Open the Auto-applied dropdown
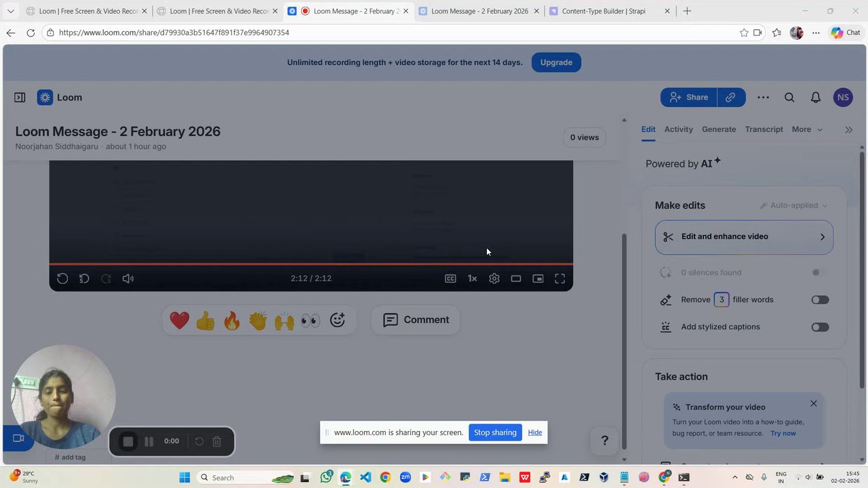This screenshot has width=868, height=488. pos(793,205)
